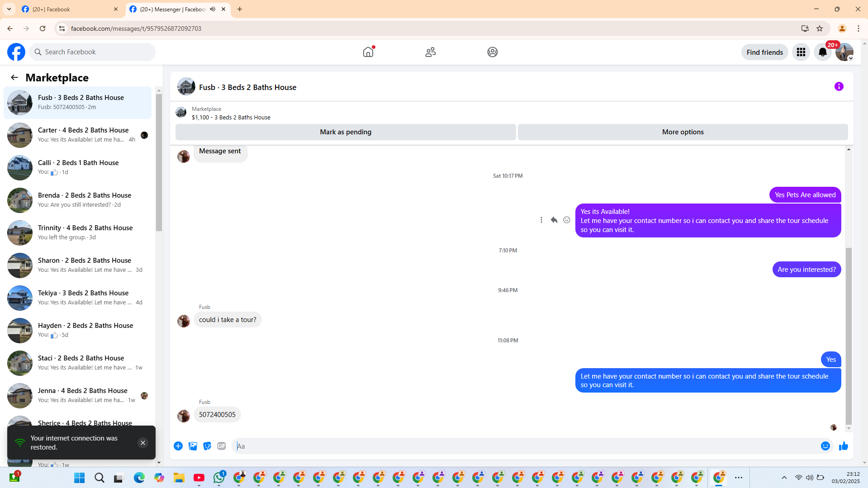Image resolution: width=868 pixels, height=488 pixels.
Task: Switch to the Messenger tab
Action: (x=178, y=9)
